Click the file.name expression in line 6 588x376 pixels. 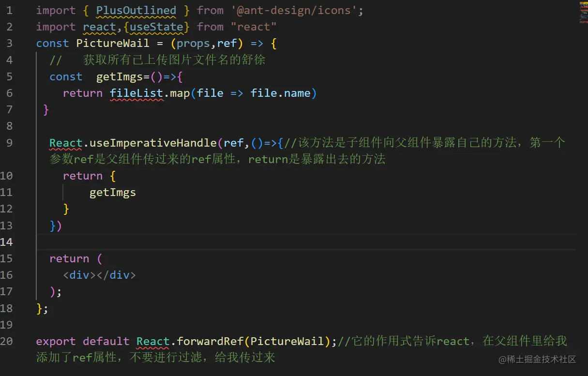[281, 93]
